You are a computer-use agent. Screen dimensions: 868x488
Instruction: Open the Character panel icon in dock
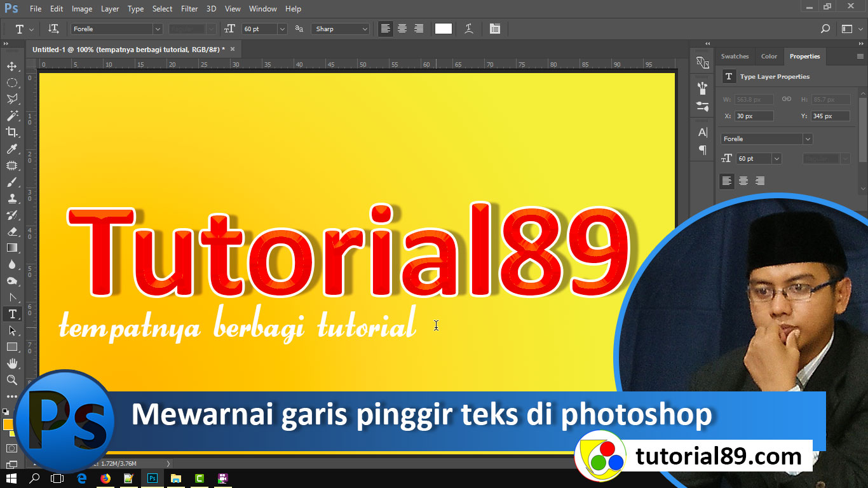(x=702, y=132)
